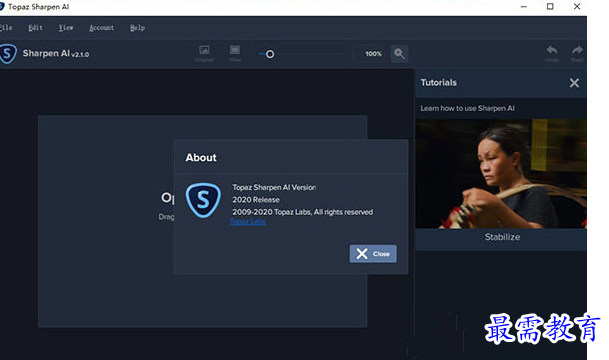Close the Topaz Sharpen AI window
This screenshot has width=609, height=360.
[577, 7]
